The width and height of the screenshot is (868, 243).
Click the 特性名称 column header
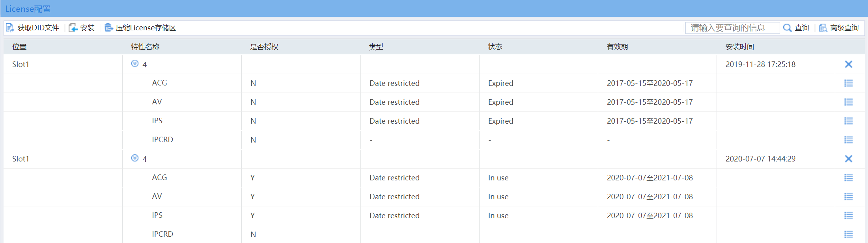point(145,47)
